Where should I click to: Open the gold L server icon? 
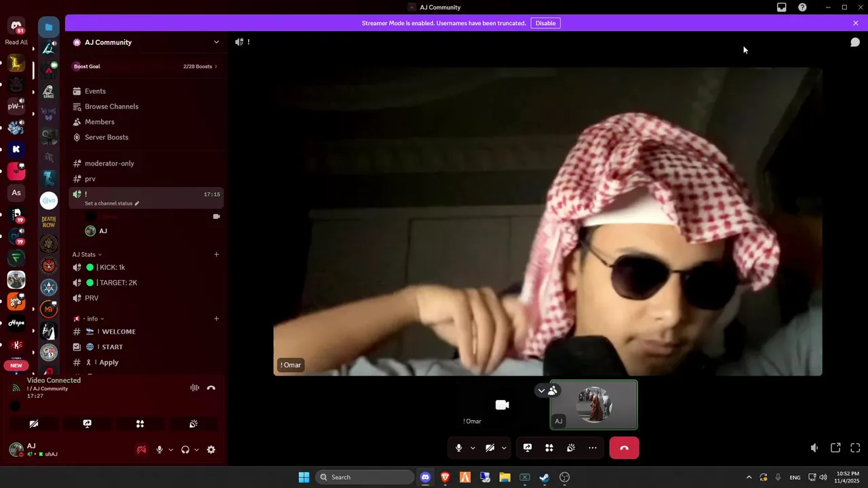point(16,64)
